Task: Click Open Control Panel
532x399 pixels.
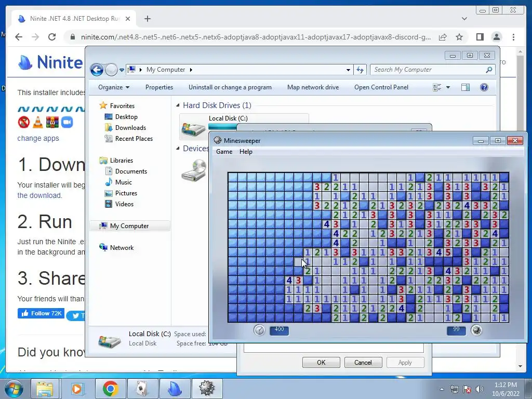Action: point(381,87)
